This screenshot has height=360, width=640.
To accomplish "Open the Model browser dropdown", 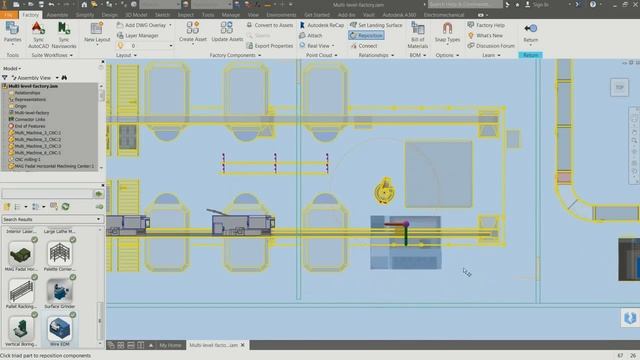I will [12, 68].
